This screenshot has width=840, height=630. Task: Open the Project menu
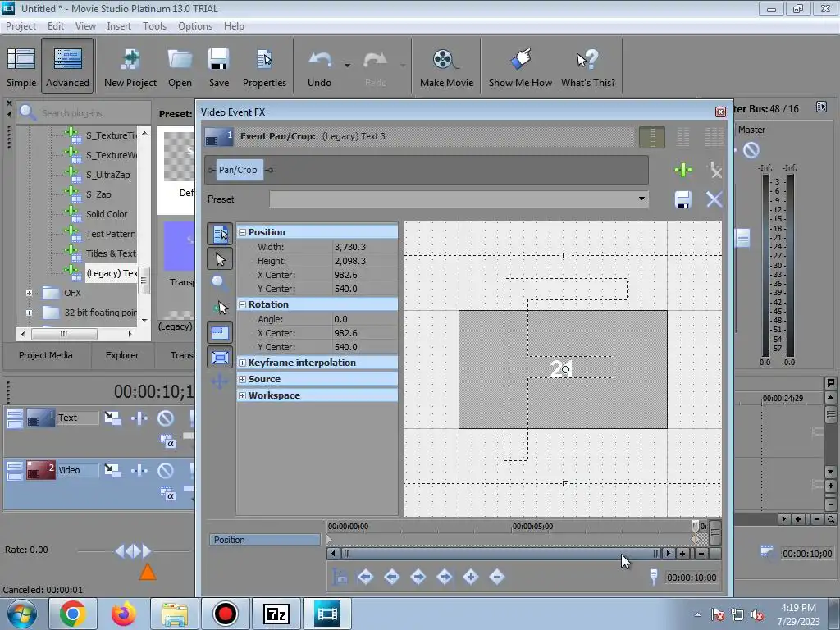click(21, 25)
